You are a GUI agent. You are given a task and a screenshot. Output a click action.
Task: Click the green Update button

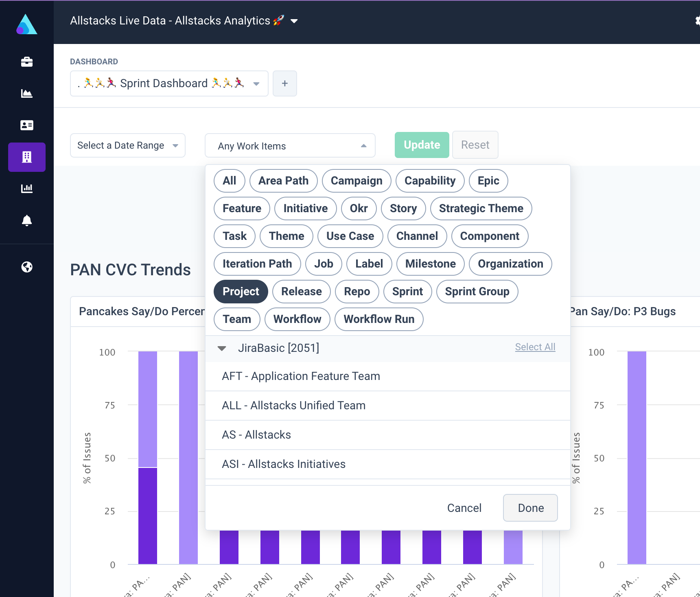[422, 145]
